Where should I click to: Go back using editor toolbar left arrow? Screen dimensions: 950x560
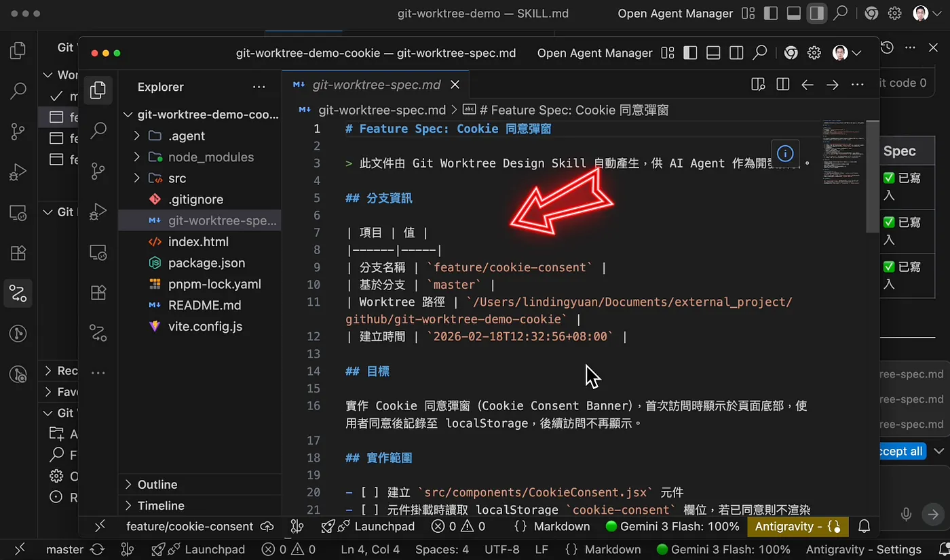coord(807,85)
